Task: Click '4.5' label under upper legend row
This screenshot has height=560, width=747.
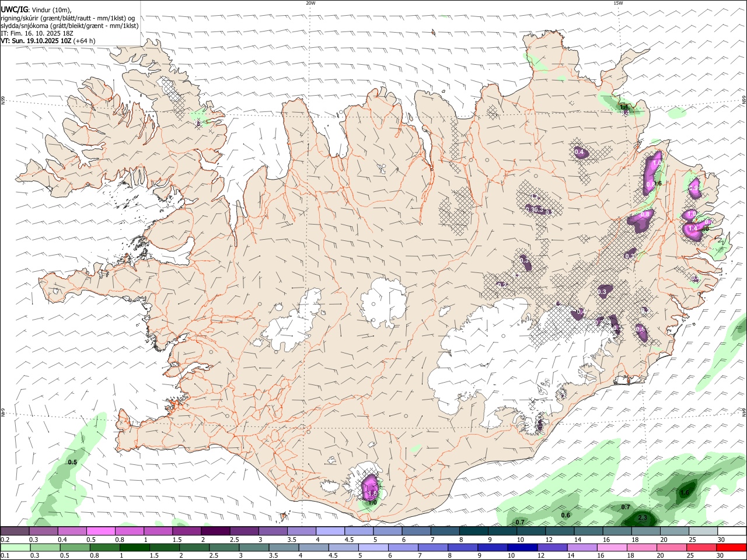Action: coord(350,540)
